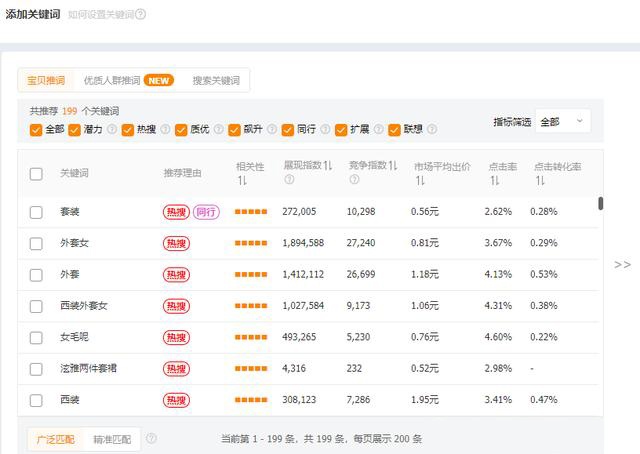The width and height of the screenshot is (640, 454).
Task: Click the 1.95元 average bid value
Action: [x=424, y=400]
